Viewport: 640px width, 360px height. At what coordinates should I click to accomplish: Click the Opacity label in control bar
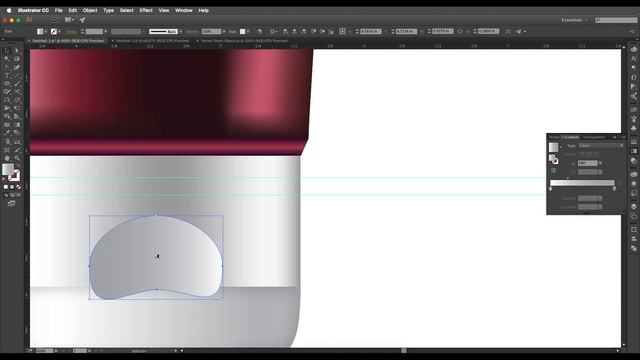pyautogui.click(x=192, y=31)
